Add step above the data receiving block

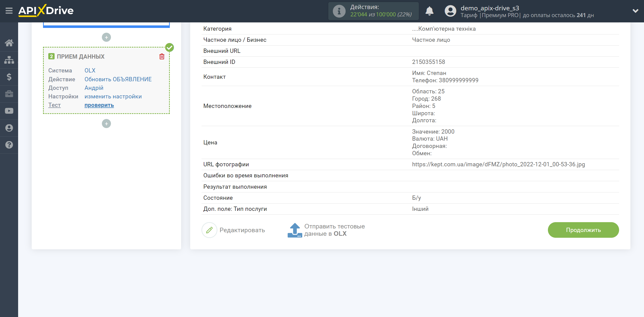106,37
